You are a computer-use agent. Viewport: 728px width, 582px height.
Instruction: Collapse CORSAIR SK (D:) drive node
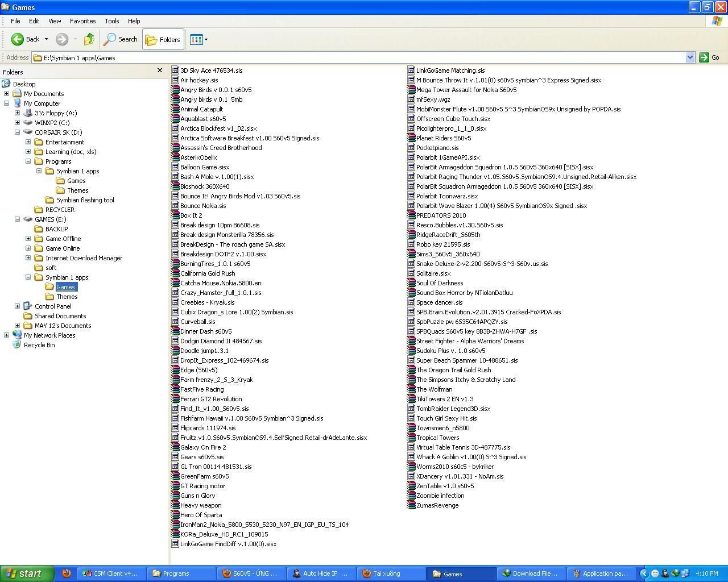click(x=17, y=132)
